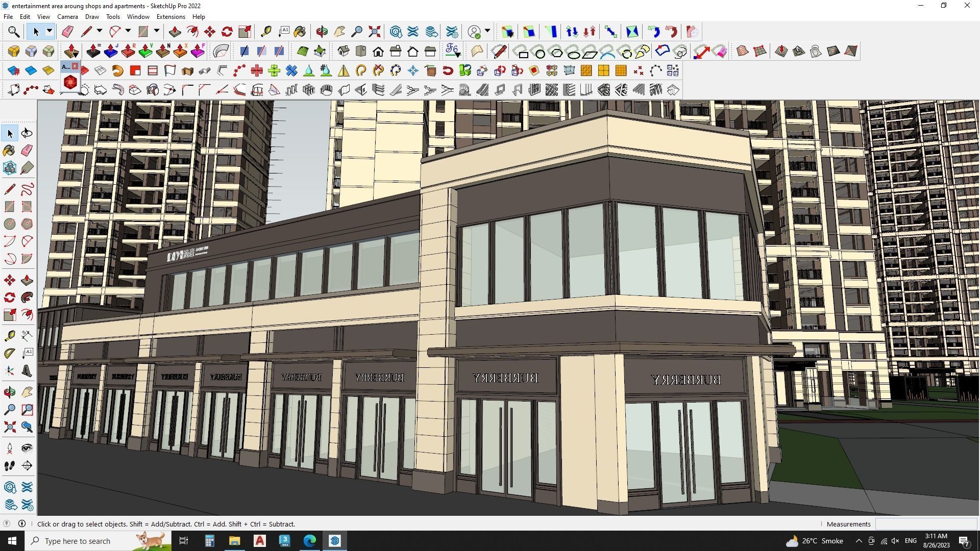Open File Explorer from taskbar
Image resolution: width=980 pixels, height=551 pixels.
[234, 541]
